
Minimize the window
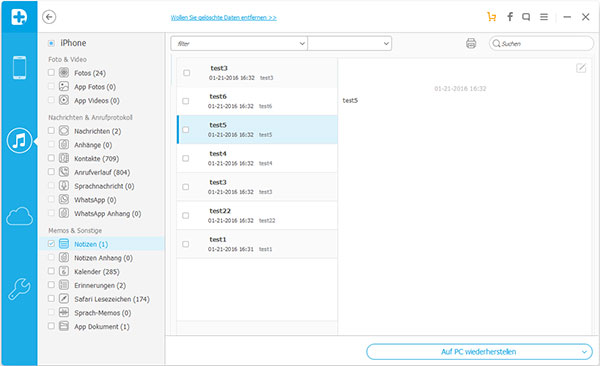coord(567,17)
